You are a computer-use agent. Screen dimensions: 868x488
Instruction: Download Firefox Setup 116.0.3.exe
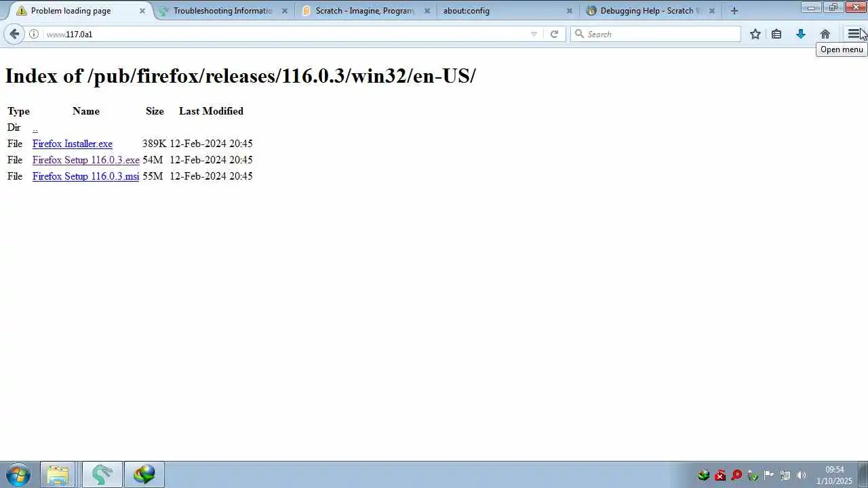click(86, 160)
